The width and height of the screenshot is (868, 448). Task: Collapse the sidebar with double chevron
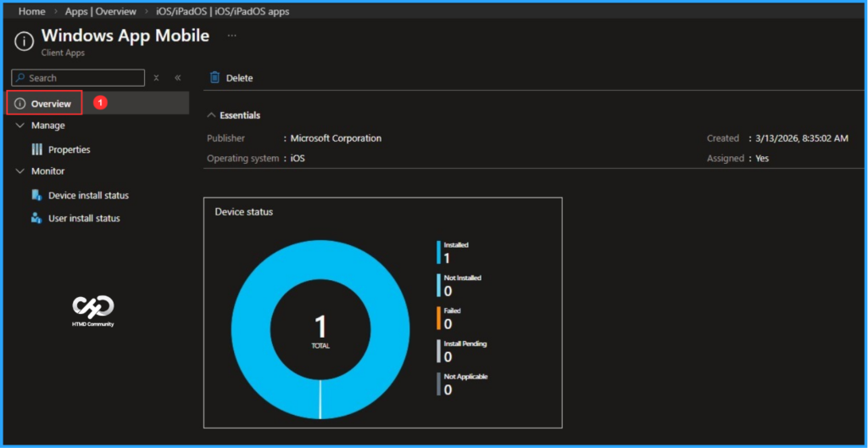tap(178, 77)
